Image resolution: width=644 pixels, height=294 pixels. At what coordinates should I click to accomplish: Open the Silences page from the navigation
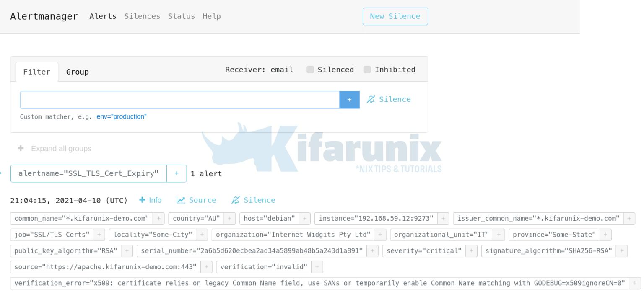tap(142, 16)
